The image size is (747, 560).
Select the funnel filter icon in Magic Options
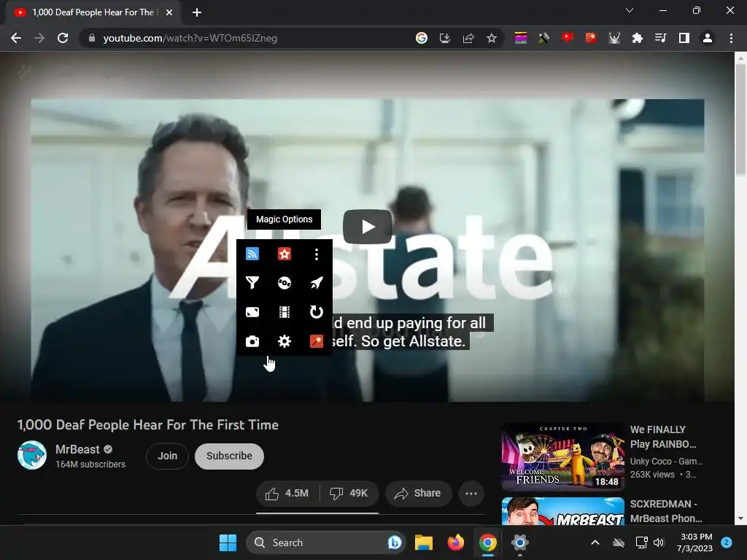click(x=252, y=283)
